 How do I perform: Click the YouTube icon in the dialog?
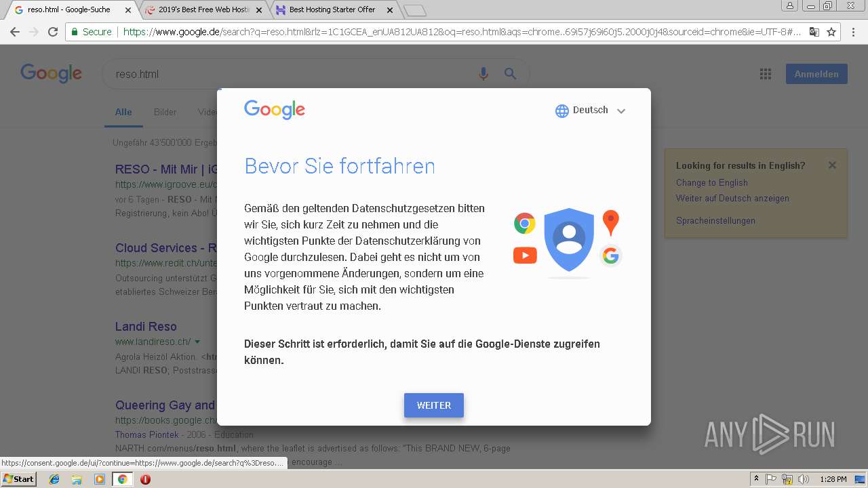(x=525, y=256)
